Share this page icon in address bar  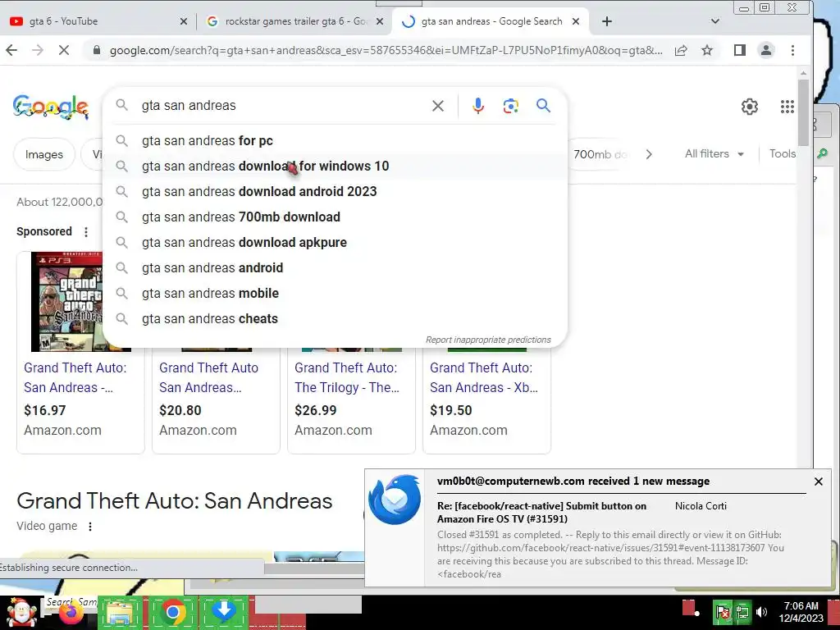(x=681, y=50)
